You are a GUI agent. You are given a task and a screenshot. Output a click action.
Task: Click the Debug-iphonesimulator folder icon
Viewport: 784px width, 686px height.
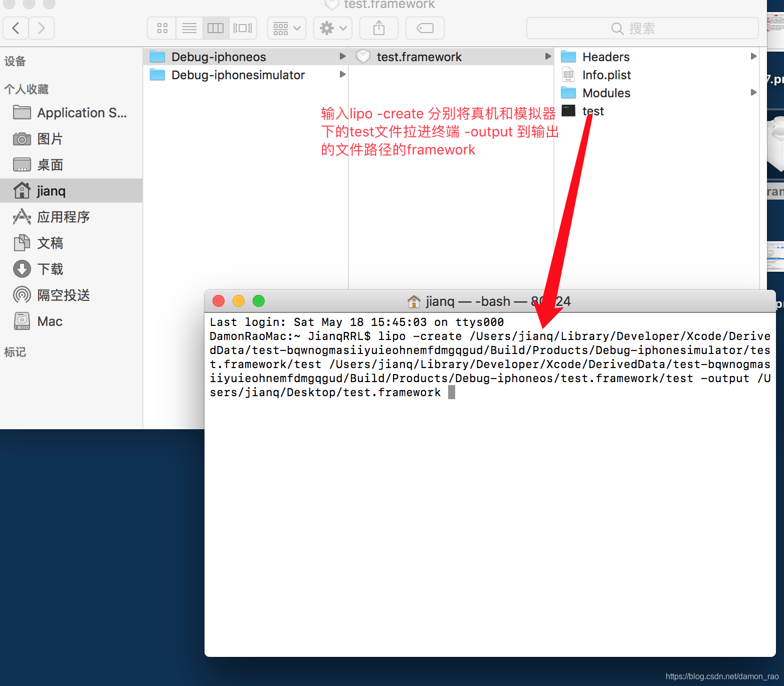tap(157, 74)
